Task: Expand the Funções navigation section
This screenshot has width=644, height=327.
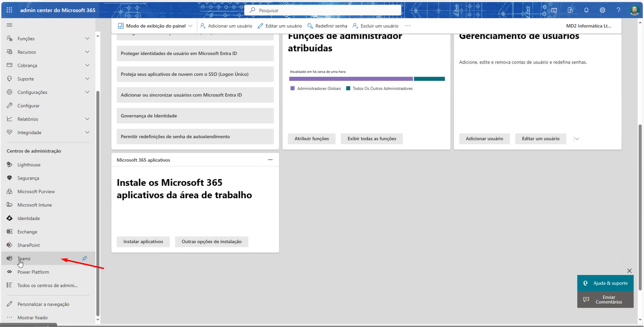Action: tap(87, 39)
